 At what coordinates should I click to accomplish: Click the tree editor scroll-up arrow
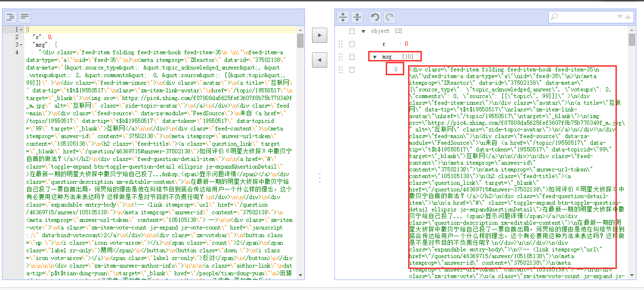point(632,30)
